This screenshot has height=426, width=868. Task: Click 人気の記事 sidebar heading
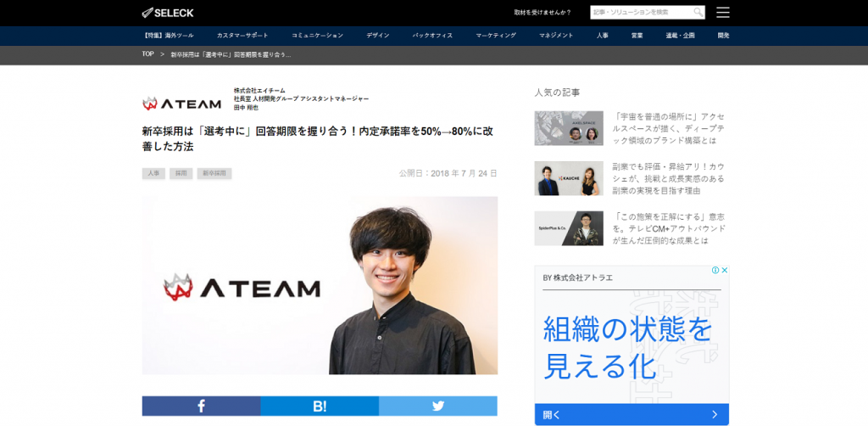(x=558, y=92)
